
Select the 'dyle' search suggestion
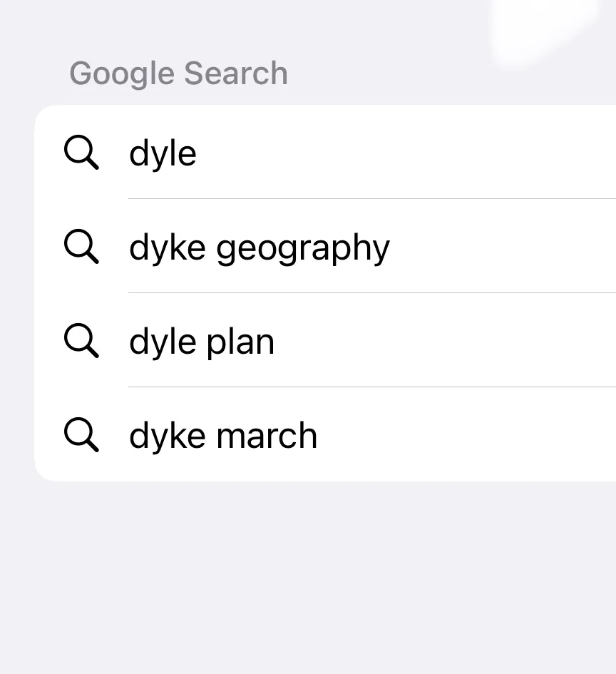[325, 152]
